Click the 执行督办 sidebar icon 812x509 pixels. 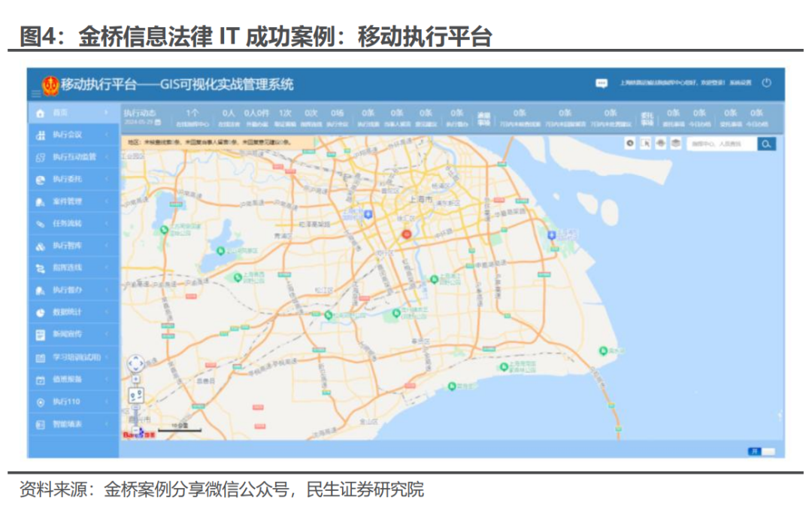41,290
